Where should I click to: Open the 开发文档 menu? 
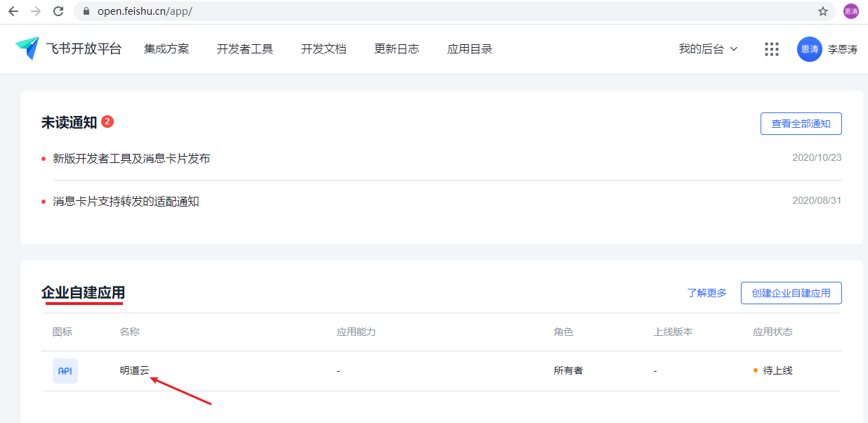point(324,49)
